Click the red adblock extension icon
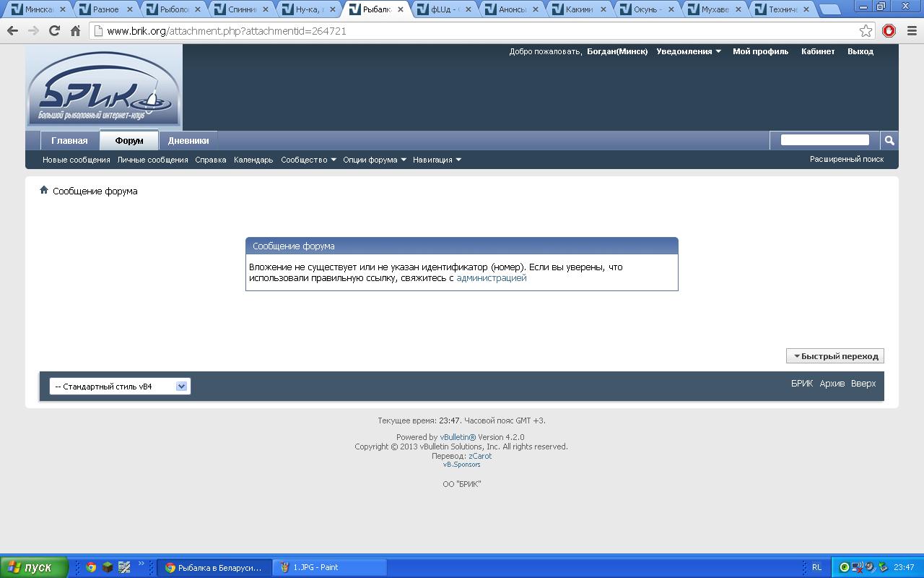The width and height of the screenshot is (924, 578). 889,31
